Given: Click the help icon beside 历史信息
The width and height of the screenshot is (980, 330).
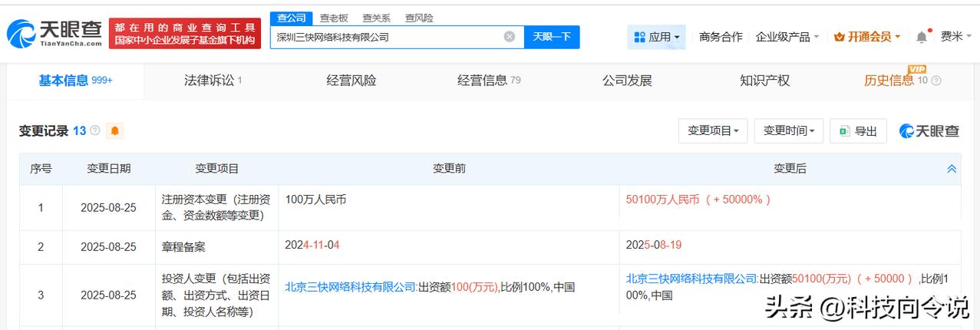Looking at the screenshot, I should (936, 81).
